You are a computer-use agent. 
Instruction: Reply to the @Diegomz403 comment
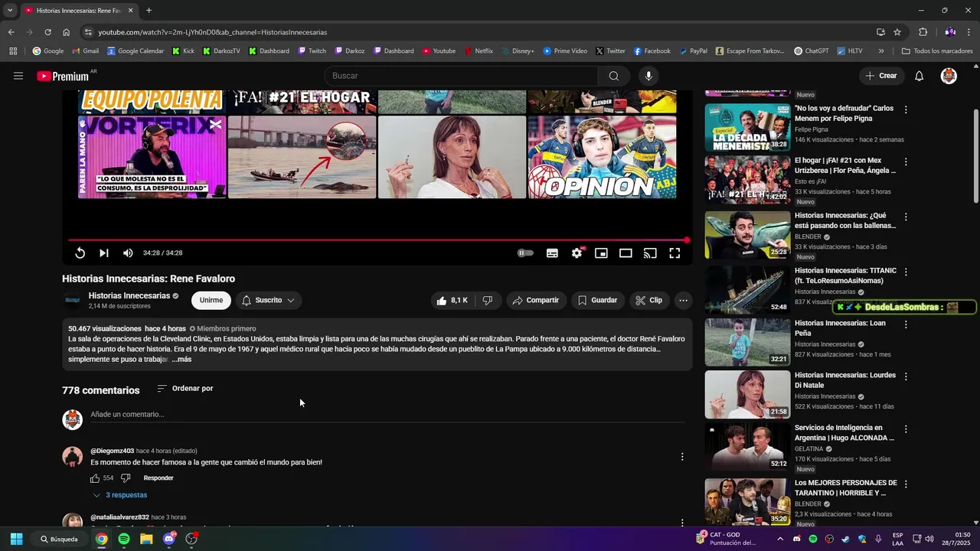click(x=158, y=478)
